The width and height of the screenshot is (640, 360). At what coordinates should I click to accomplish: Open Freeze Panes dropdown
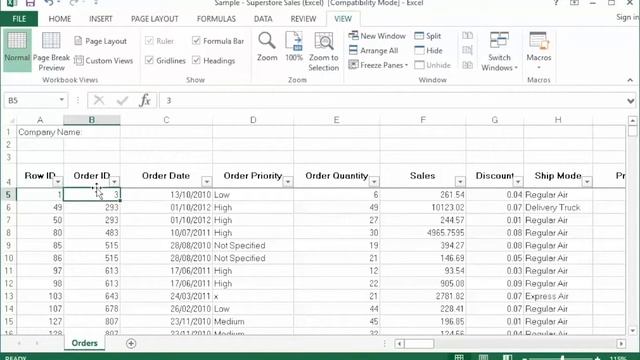[x=378, y=65]
